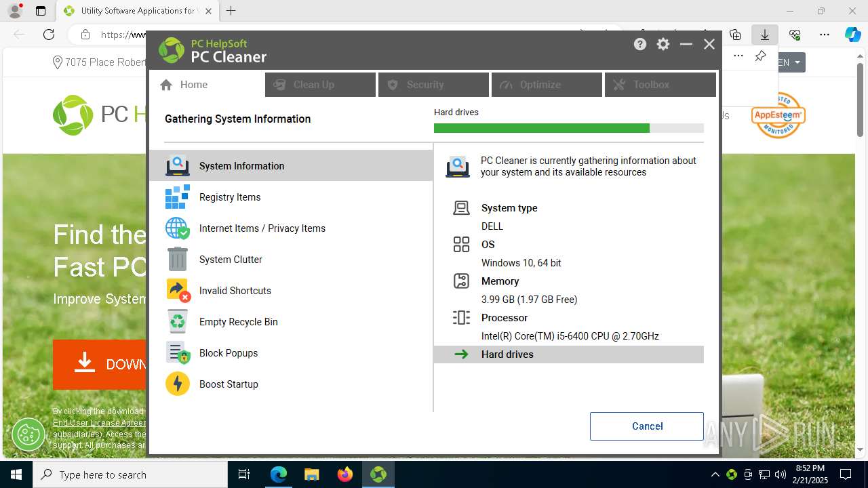The height and width of the screenshot is (488, 868).
Task: Cancel the system information scan
Action: [647, 426]
